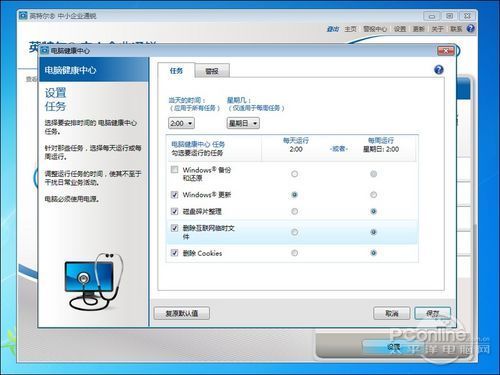Select daily run for 删除 Cookies
This screenshot has height=375, width=500.
[294, 253]
